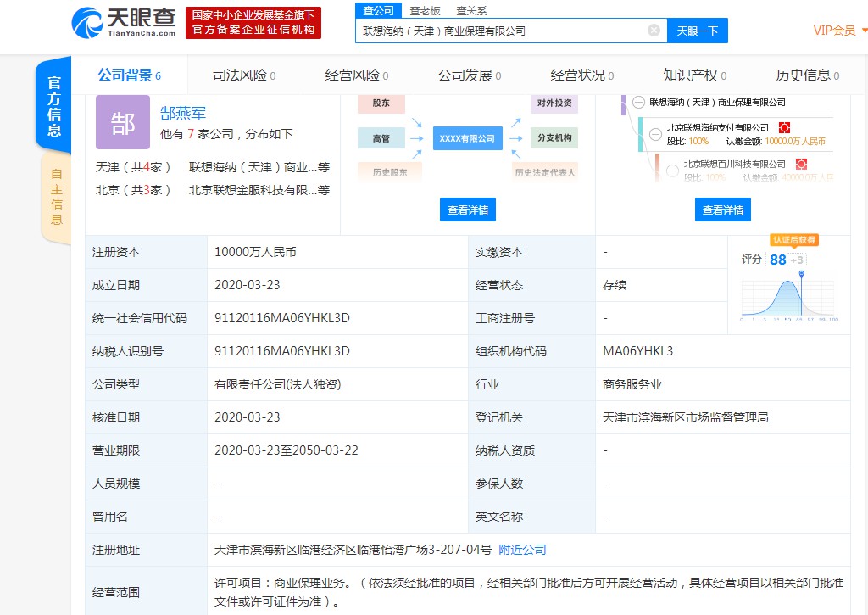The height and width of the screenshot is (615, 868).
Task: Open the VIP会员 dropdown menu
Action: (839, 31)
